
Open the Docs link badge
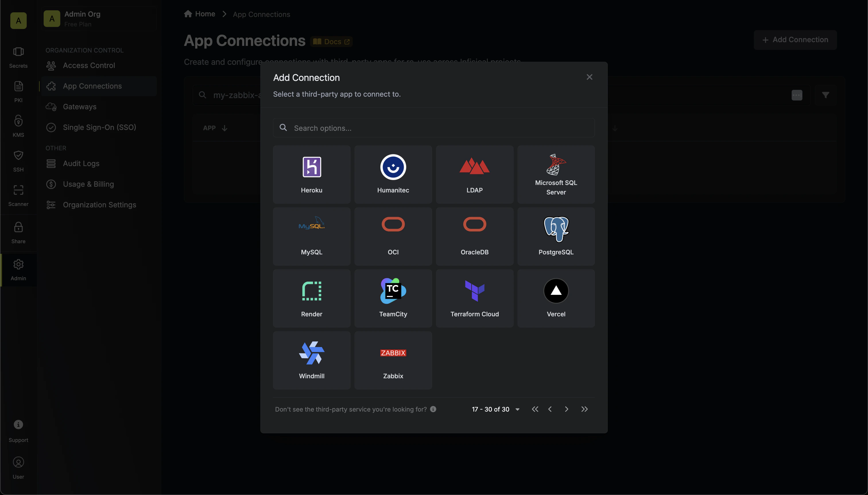pyautogui.click(x=331, y=42)
